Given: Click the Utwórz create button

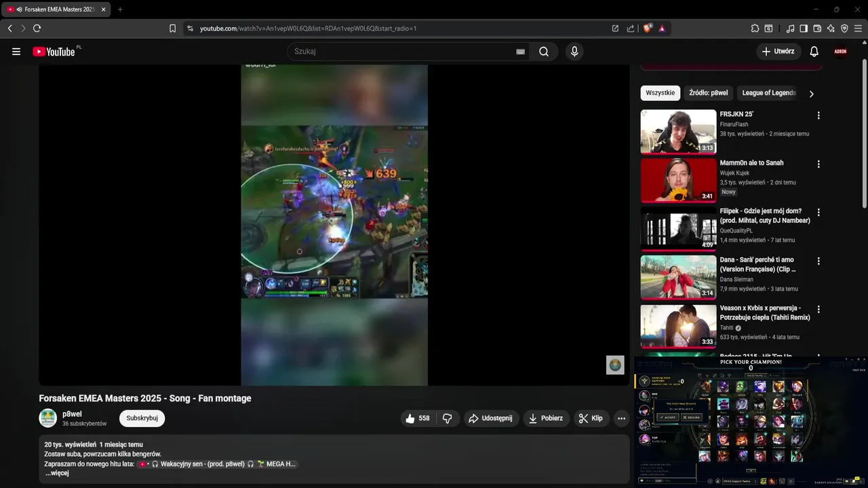Looking at the screenshot, I should pos(778,52).
